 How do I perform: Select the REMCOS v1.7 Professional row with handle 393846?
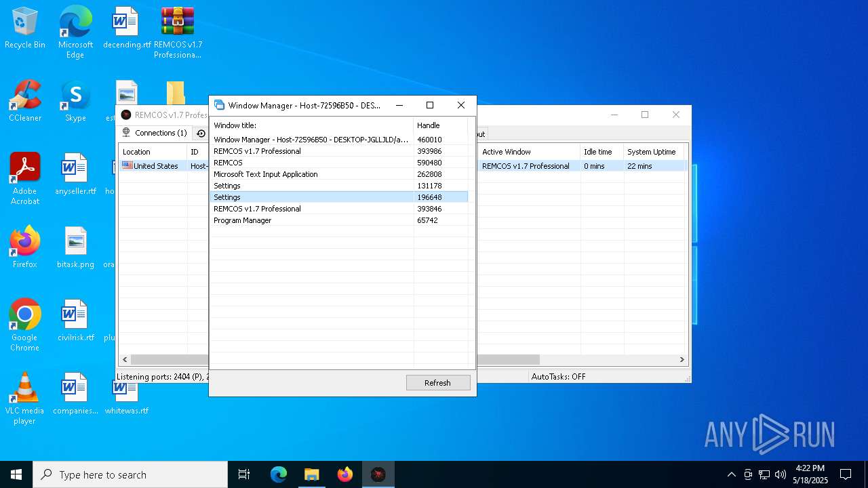(339, 209)
